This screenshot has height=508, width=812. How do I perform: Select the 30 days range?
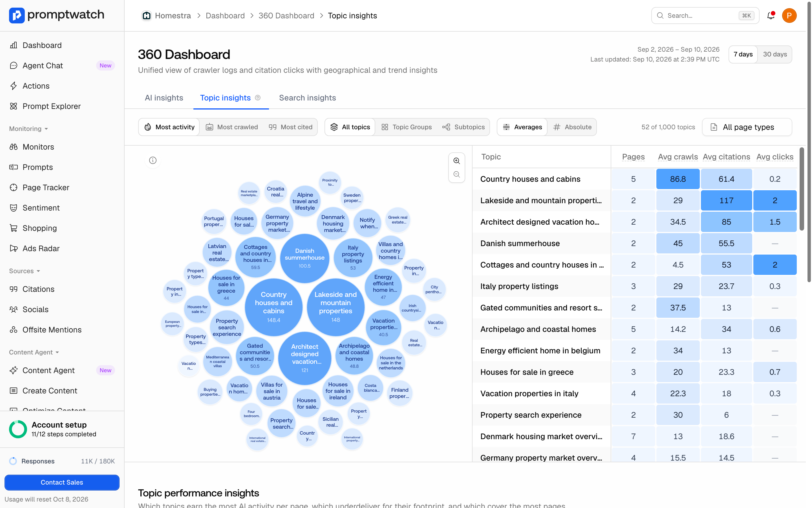coord(775,54)
